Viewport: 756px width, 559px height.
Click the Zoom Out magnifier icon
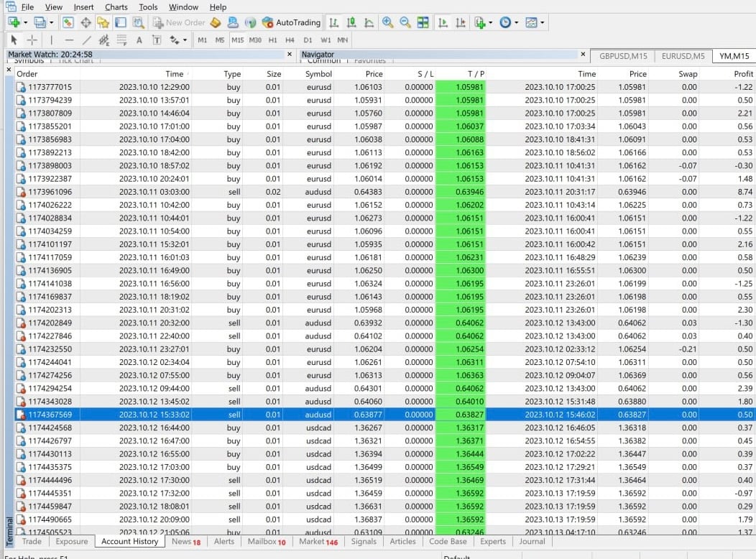pos(405,22)
